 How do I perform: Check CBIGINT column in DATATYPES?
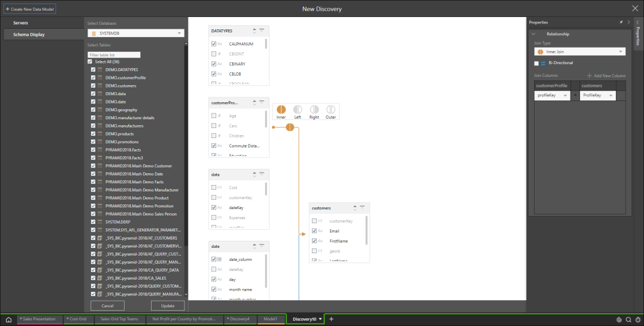click(213, 54)
